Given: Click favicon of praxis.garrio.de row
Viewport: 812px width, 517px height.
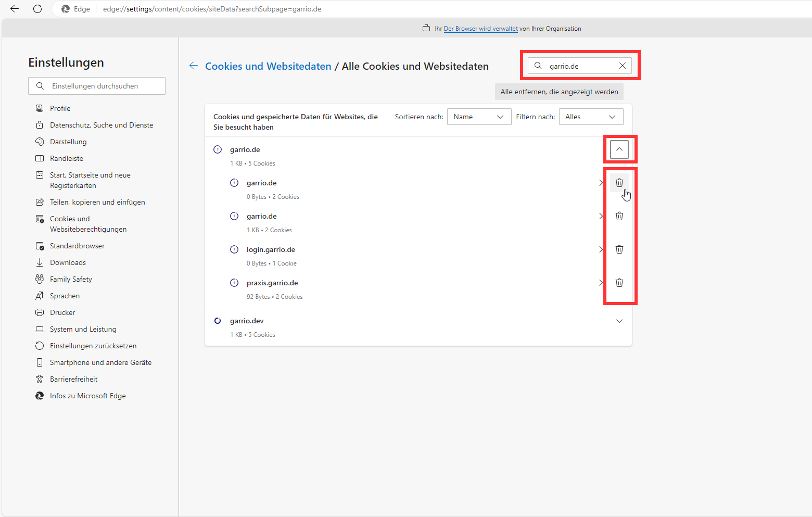Looking at the screenshot, I should (234, 283).
